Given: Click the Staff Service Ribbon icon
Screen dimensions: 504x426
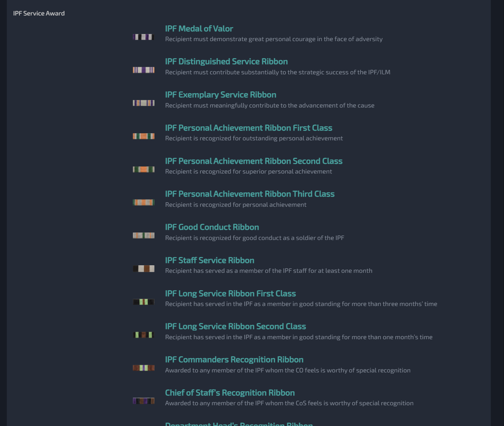Looking at the screenshot, I should 143,269.
